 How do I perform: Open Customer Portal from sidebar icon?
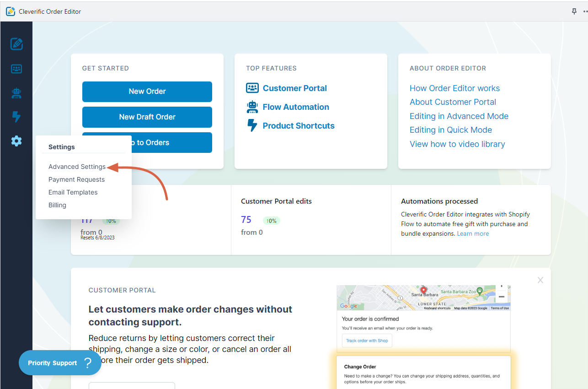coord(16,69)
